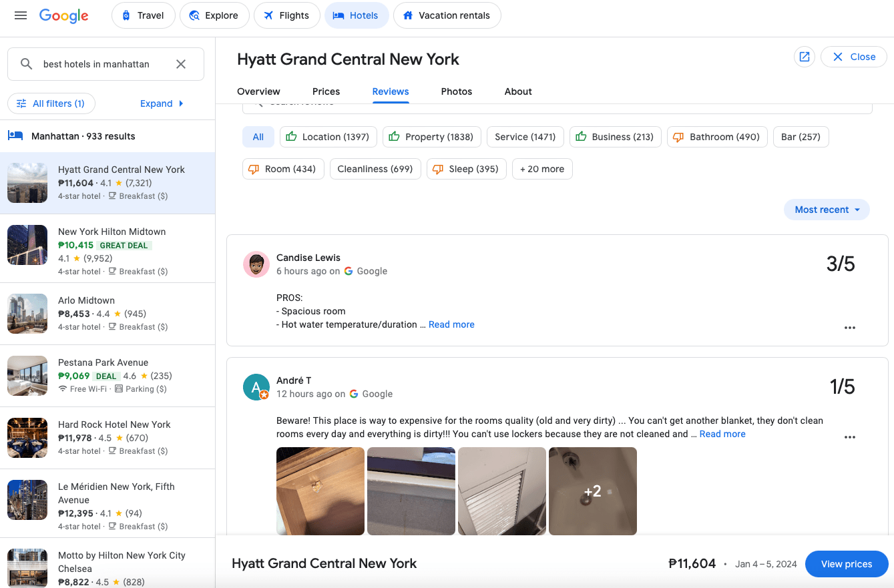
Task: Click André T profile avatar
Action: (256, 387)
